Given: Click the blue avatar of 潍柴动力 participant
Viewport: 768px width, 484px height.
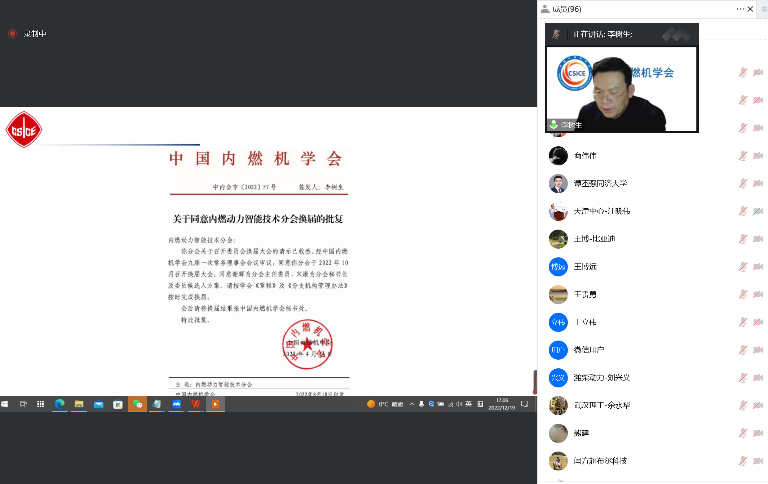Looking at the screenshot, I should pyautogui.click(x=558, y=377).
